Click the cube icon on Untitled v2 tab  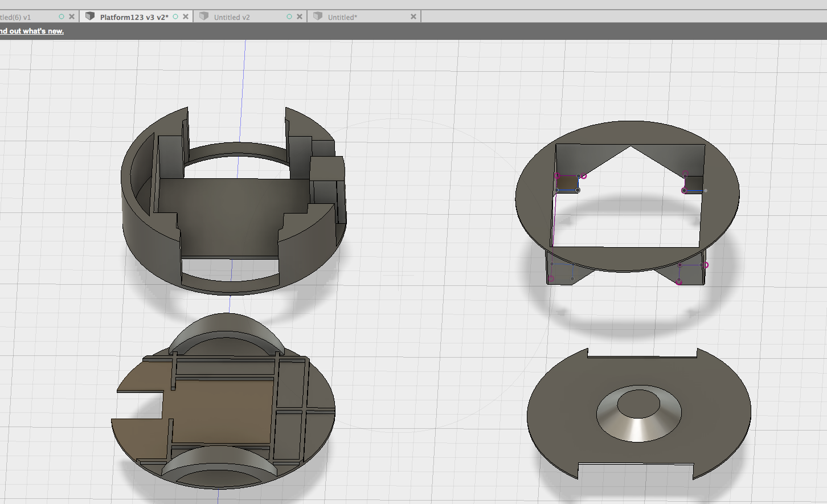(204, 17)
